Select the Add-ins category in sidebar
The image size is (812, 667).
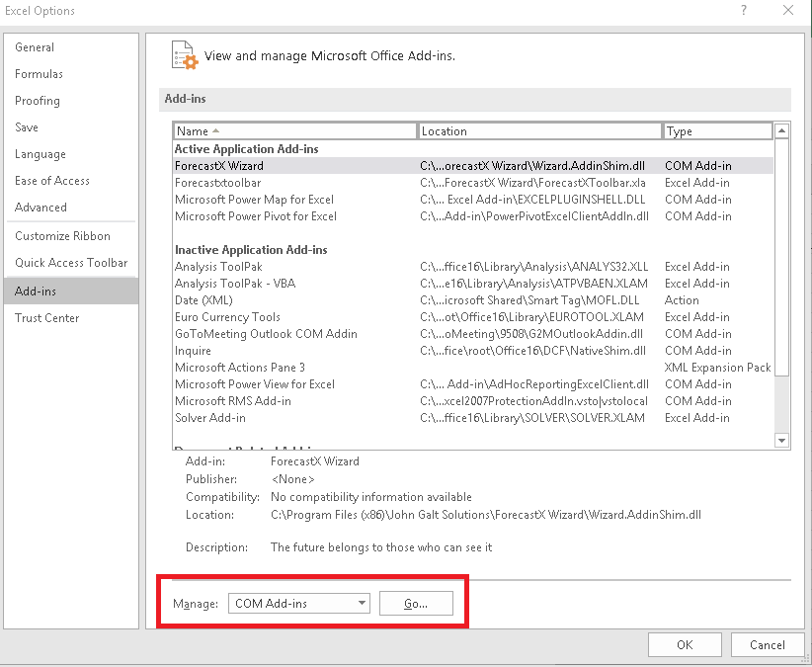tap(35, 291)
